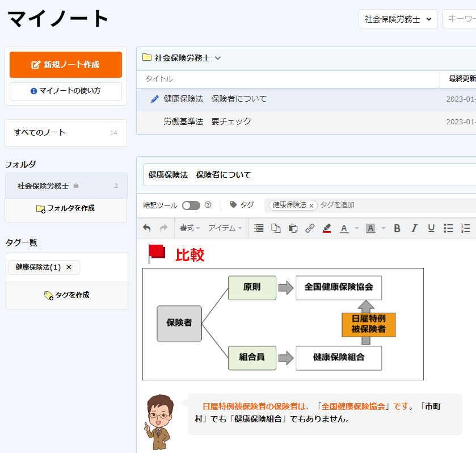
Task: Apply italic formatting
Action: (414, 228)
